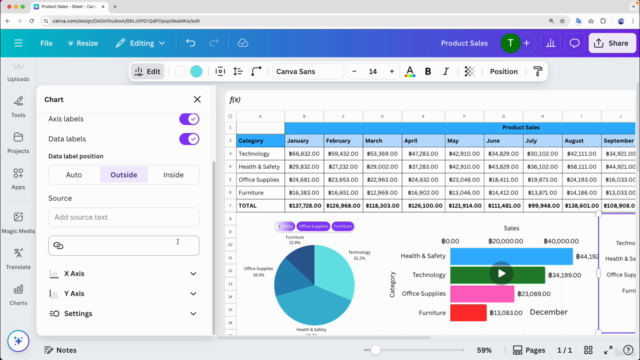This screenshot has width=640, height=360.
Task: Open the Translate sidebar tab
Action: [18, 258]
